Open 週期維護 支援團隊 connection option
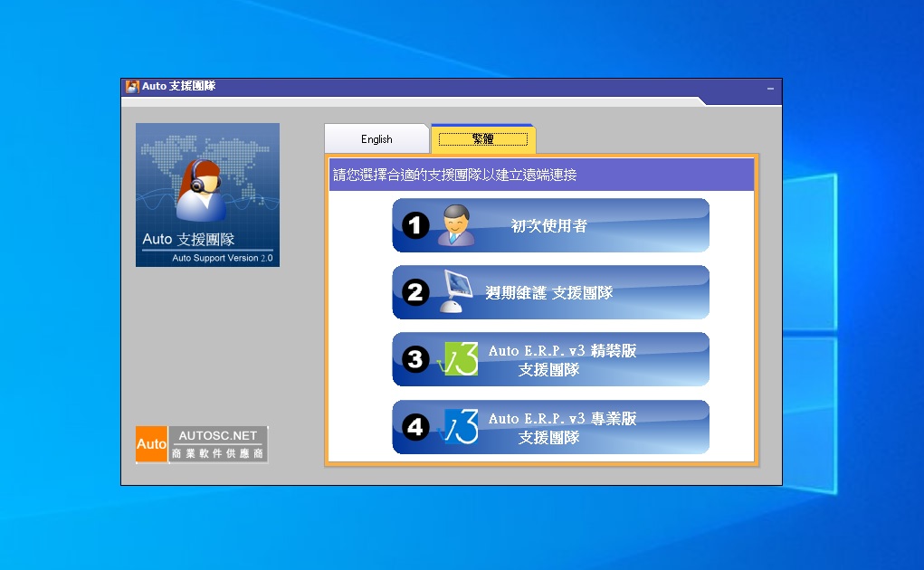924x570 pixels. pos(550,292)
